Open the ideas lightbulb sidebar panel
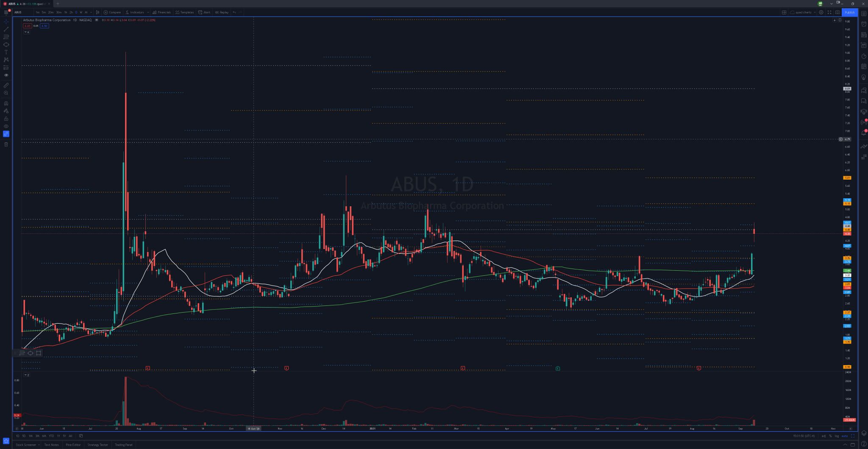The image size is (868, 449). pos(864,78)
